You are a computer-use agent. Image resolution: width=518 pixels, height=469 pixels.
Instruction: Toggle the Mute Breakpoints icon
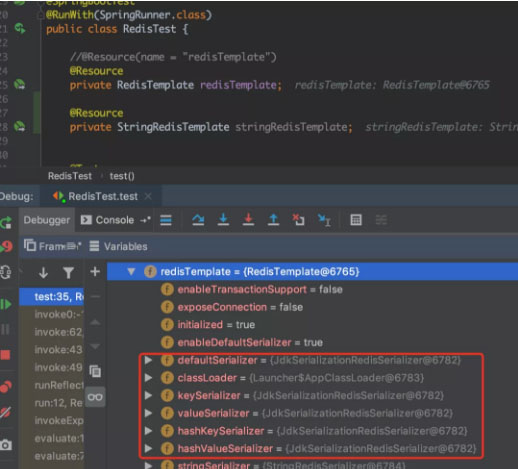pos(5,413)
